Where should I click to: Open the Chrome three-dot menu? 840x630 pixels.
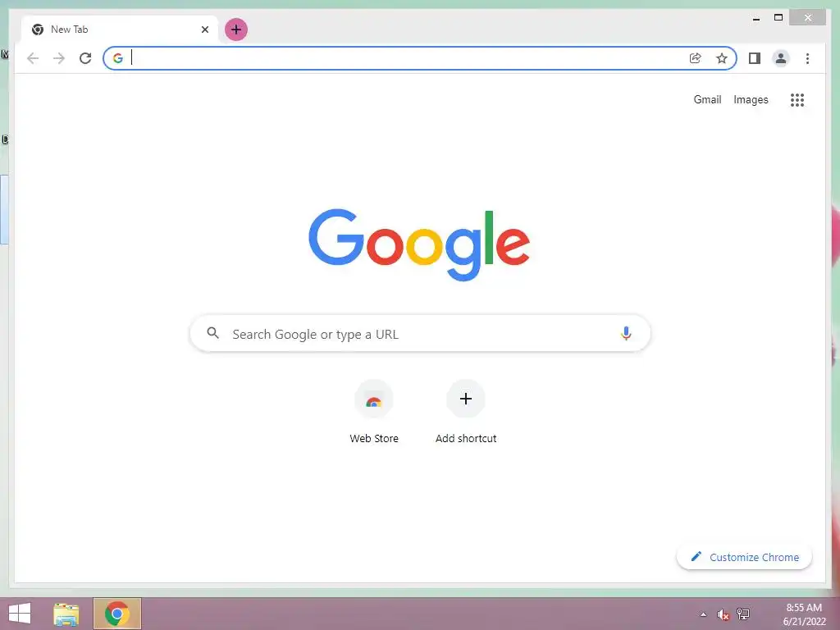pyautogui.click(x=807, y=58)
